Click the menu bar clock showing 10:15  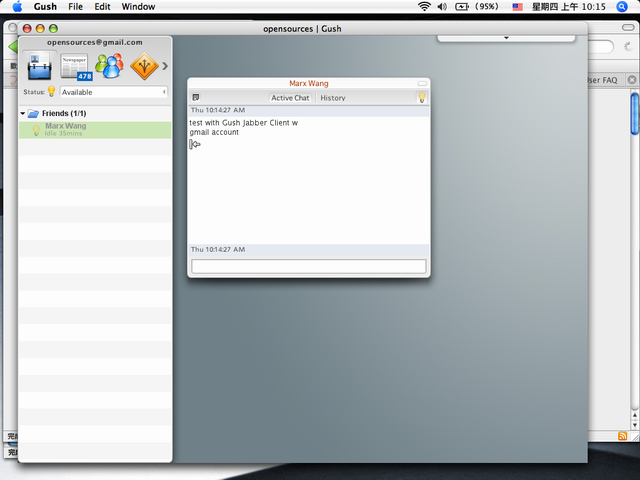569,7
